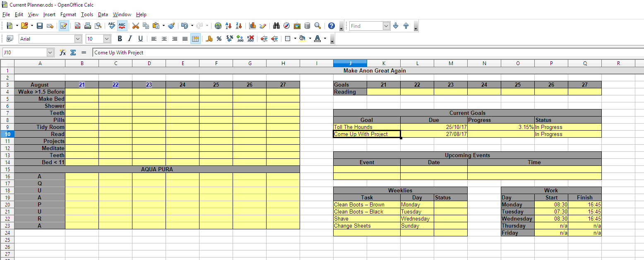Open the Paste options dropdown arrow

(163, 26)
